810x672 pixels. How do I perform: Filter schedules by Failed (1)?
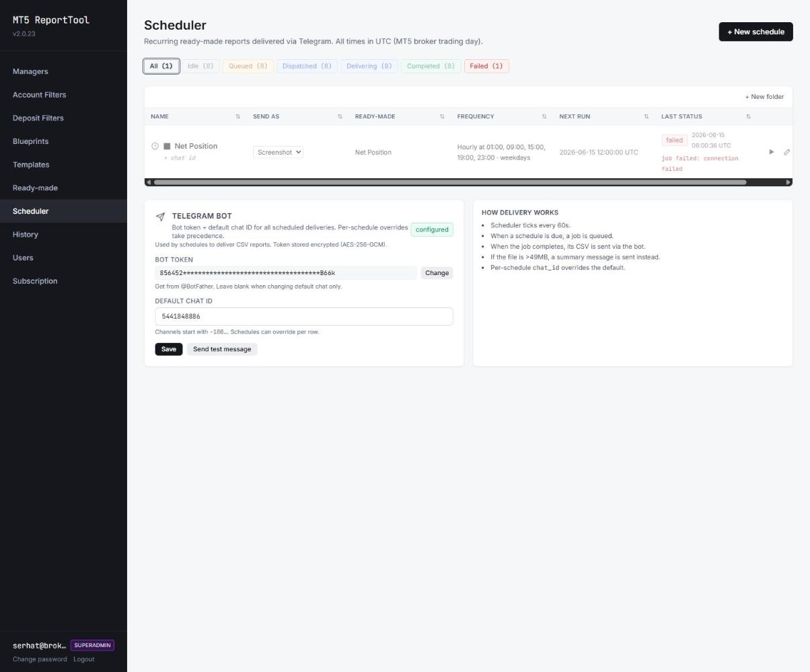tap(486, 66)
